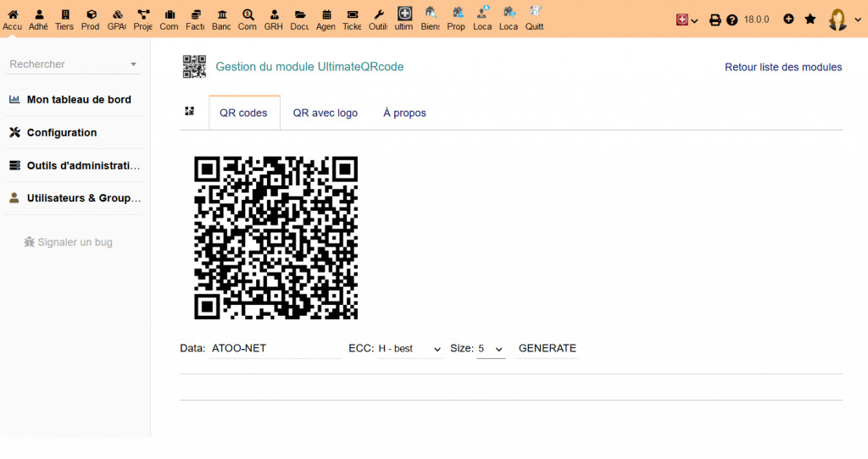Open the Tiers module in top menu
This screenshot has width=868, height=459.
pos(64,19)
